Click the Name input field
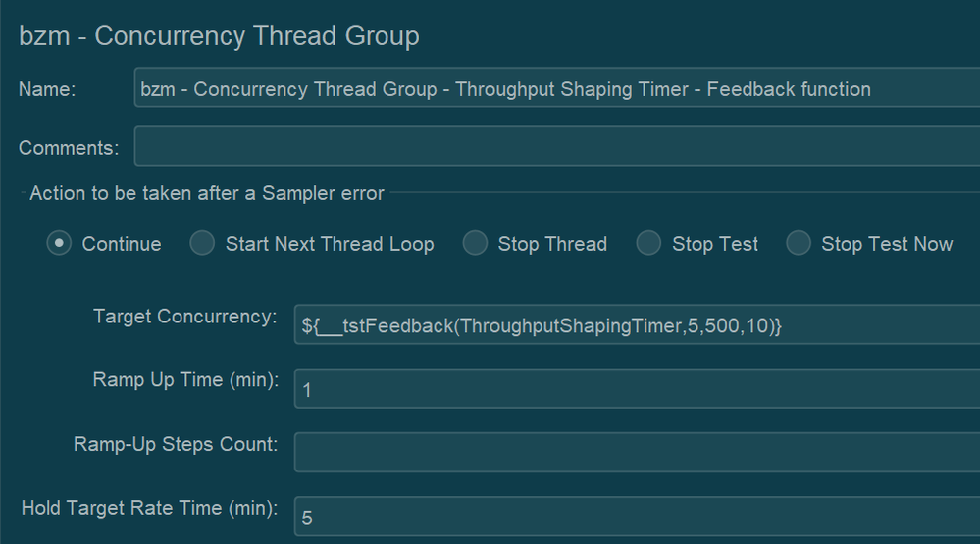The image size is (980, 544). pos(557,87)
